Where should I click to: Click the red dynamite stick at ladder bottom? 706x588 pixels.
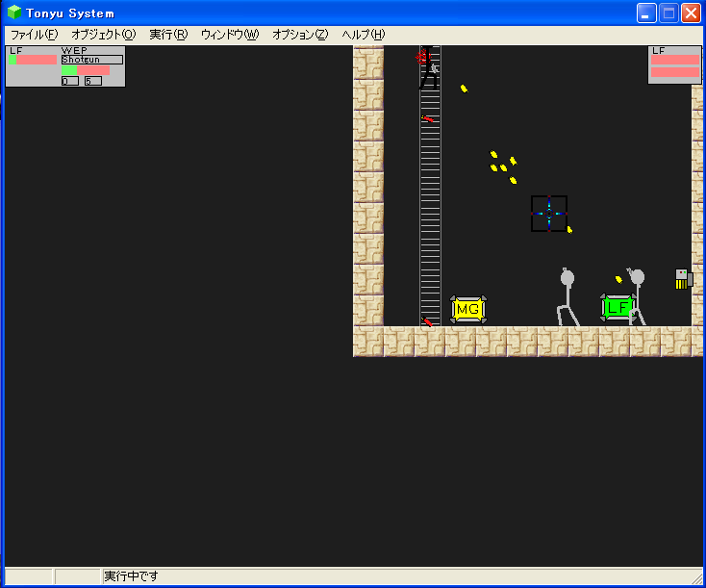[427, 321]
